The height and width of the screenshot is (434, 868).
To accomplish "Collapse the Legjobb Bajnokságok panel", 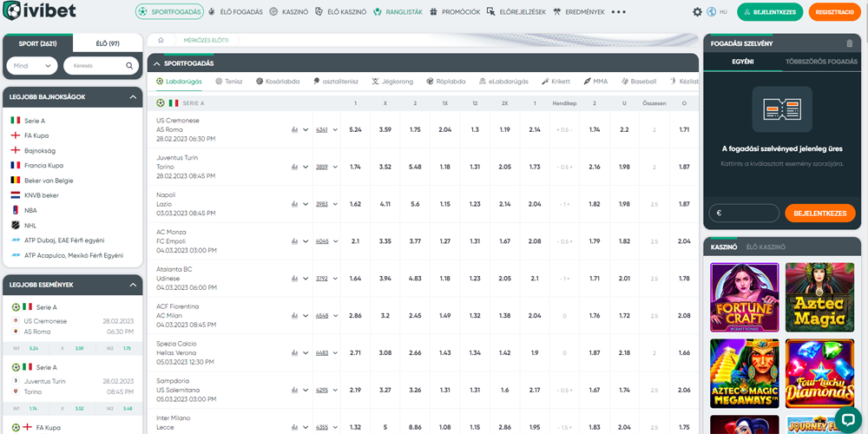I will pos(132,97).
